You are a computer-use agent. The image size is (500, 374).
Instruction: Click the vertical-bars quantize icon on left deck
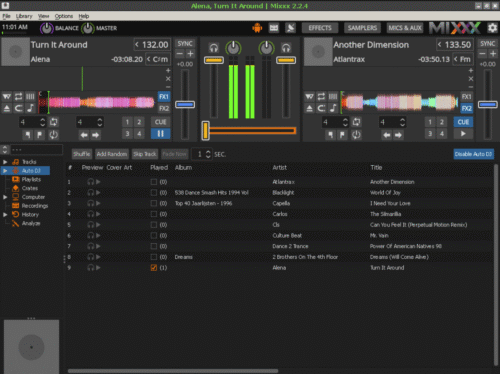(x=30, y=97)
